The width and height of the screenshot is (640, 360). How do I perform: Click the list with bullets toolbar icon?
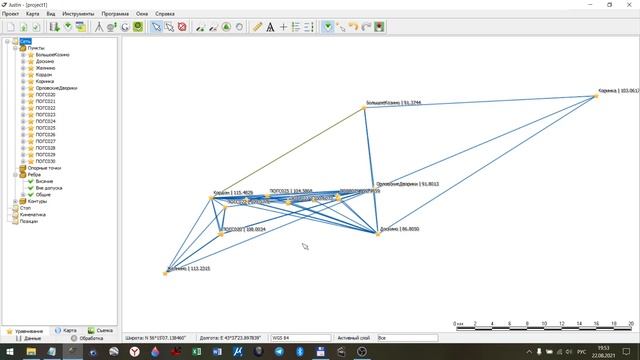click(x=296, y=27)
